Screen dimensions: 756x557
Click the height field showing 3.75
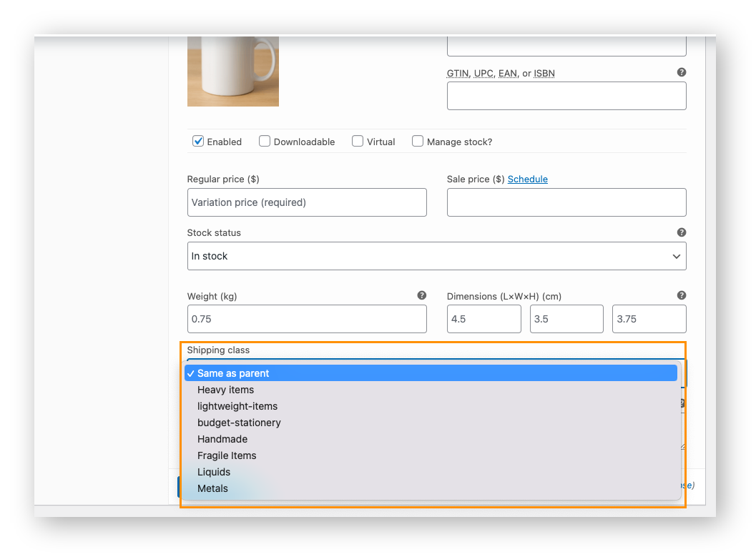(x=649, y=319)
